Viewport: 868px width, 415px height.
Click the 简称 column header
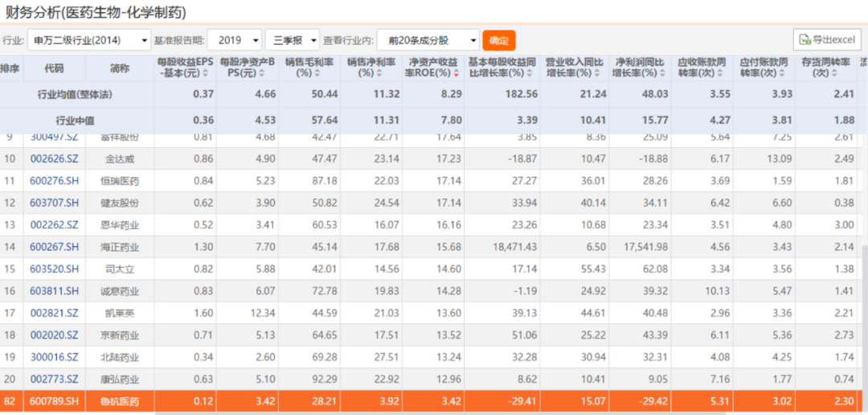tap(120, 68)
